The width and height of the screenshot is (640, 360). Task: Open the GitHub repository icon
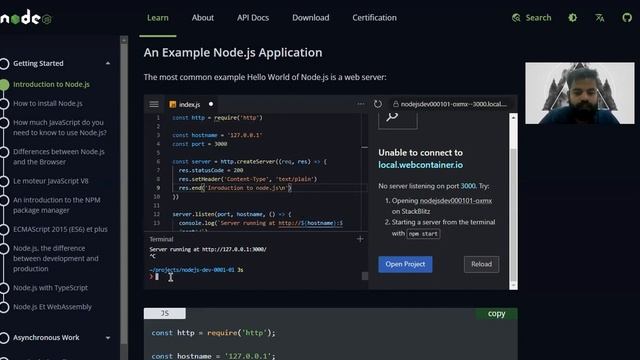tap(627, 18)
